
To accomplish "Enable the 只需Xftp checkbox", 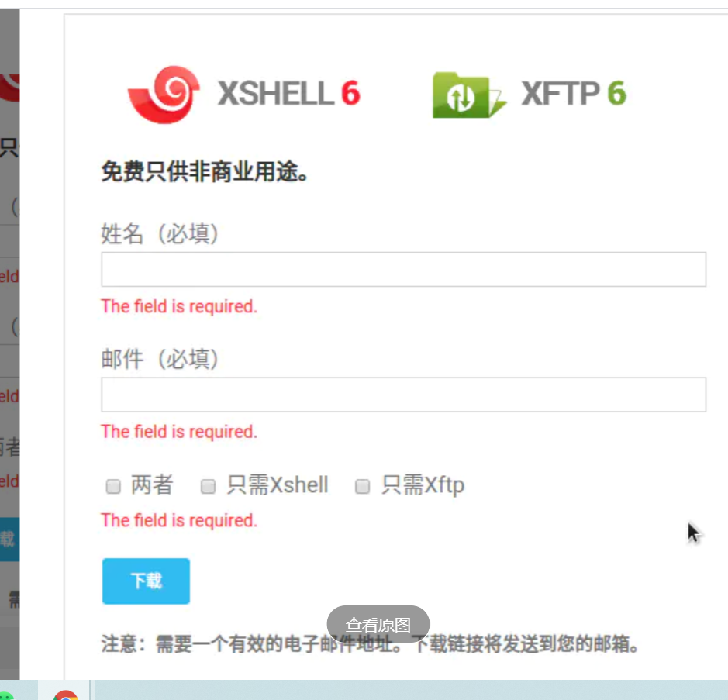I will [362, 487].
